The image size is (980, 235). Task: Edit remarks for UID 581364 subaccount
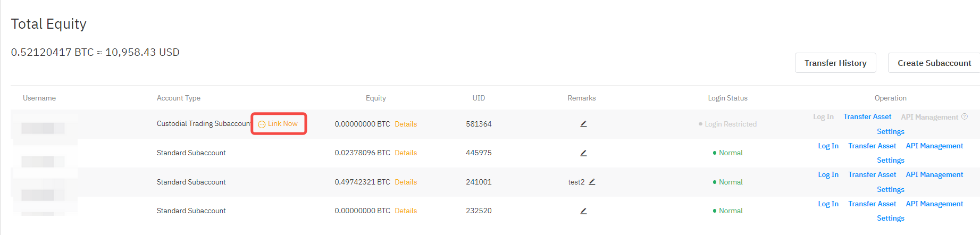pyautogui.click(x=583, y=124)
